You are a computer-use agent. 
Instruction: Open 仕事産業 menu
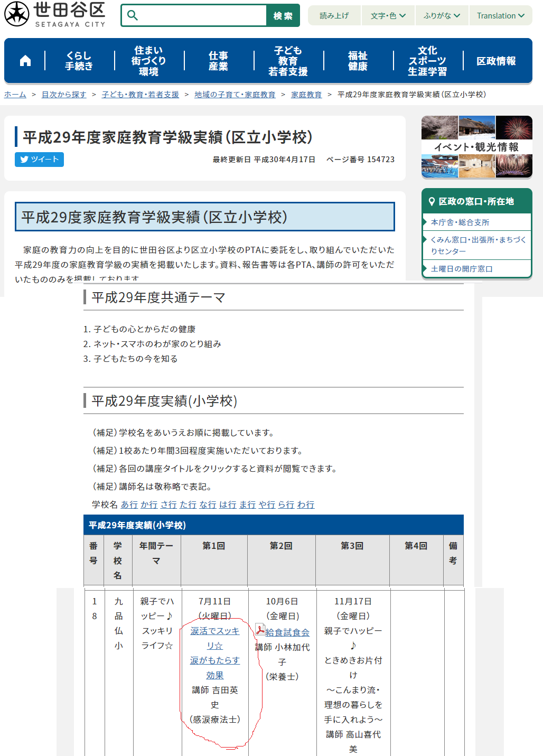coord(218,61)
